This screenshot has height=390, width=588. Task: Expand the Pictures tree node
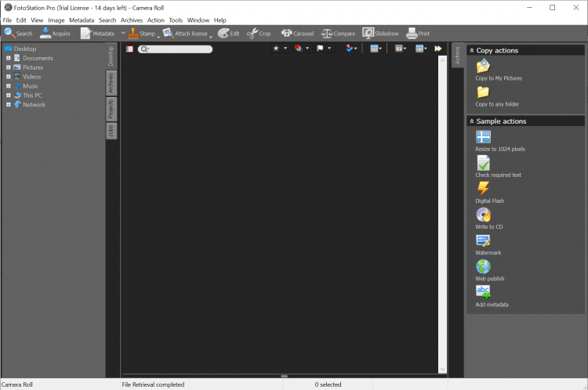(x=9, y=67)
